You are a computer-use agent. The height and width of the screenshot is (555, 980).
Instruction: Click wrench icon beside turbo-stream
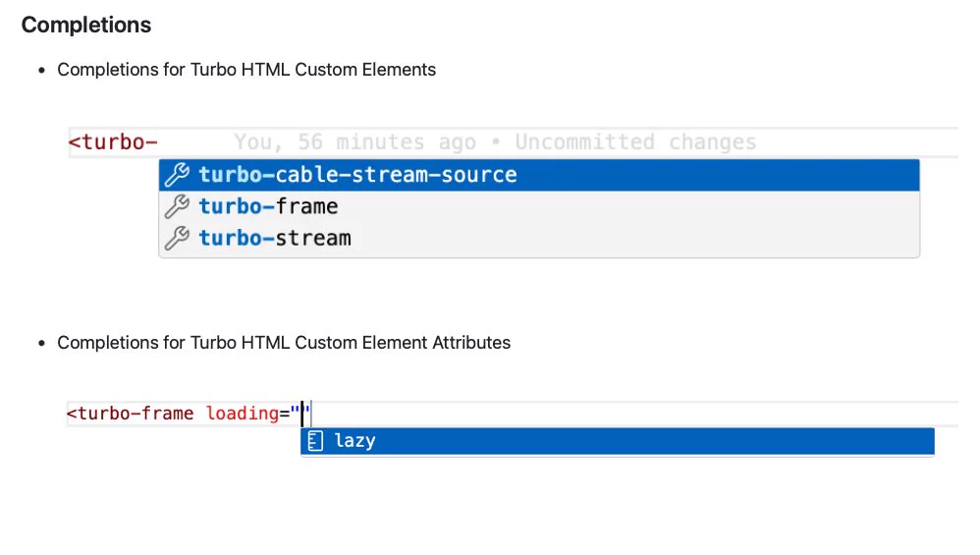pos(177,238)
